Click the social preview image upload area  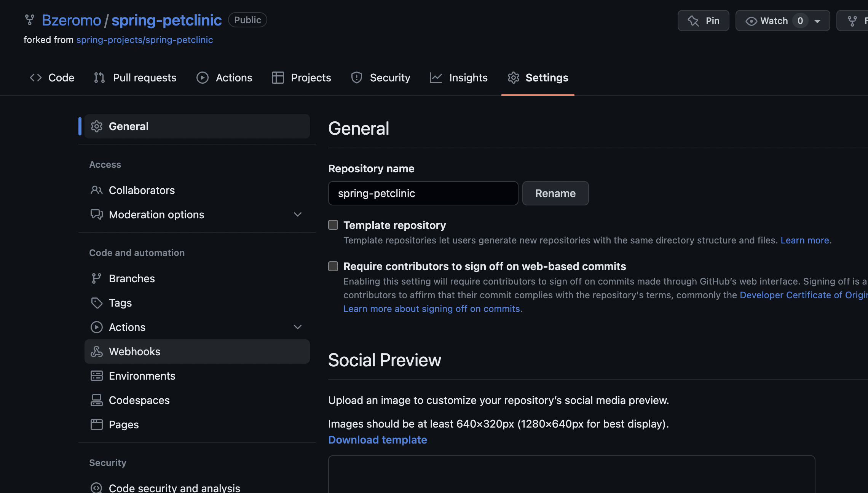pos(571,474)
